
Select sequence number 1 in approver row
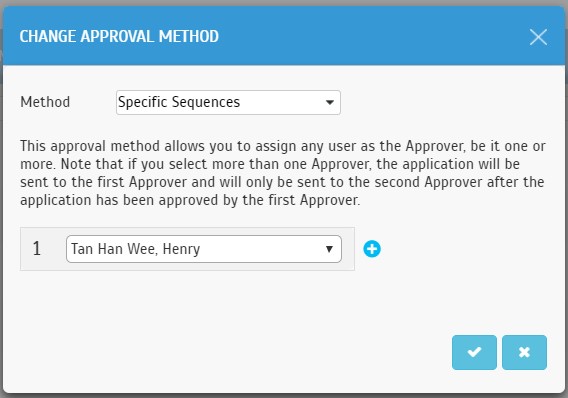tap(37, 248)
